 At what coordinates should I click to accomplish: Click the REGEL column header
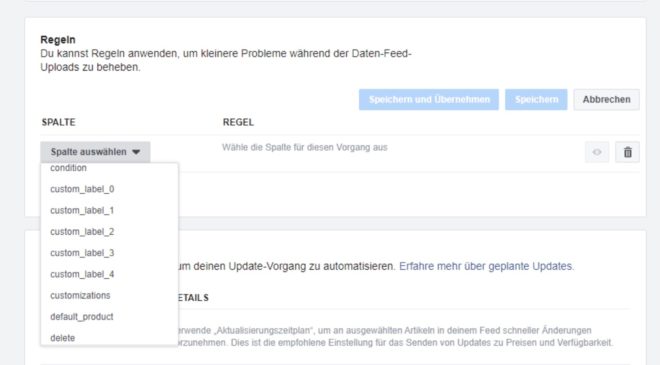tap(238, 122)
